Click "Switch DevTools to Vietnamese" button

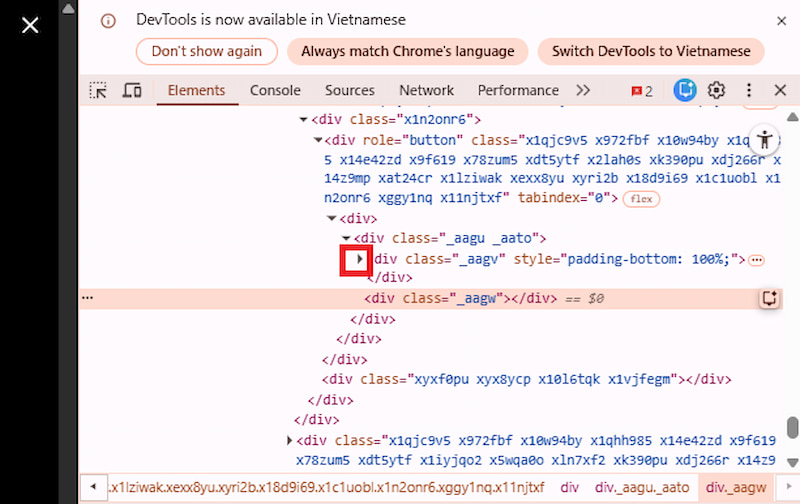click(651, 51)
